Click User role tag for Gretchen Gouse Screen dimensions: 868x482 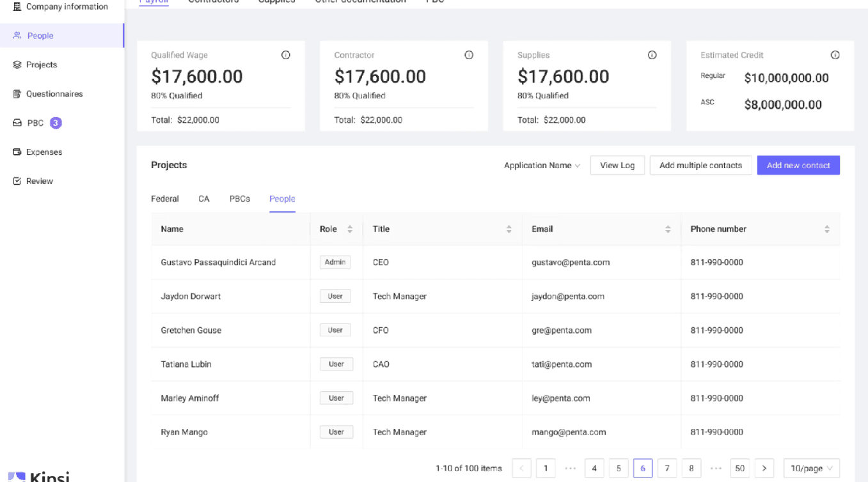pyautogui.click(x=335, y=330)
